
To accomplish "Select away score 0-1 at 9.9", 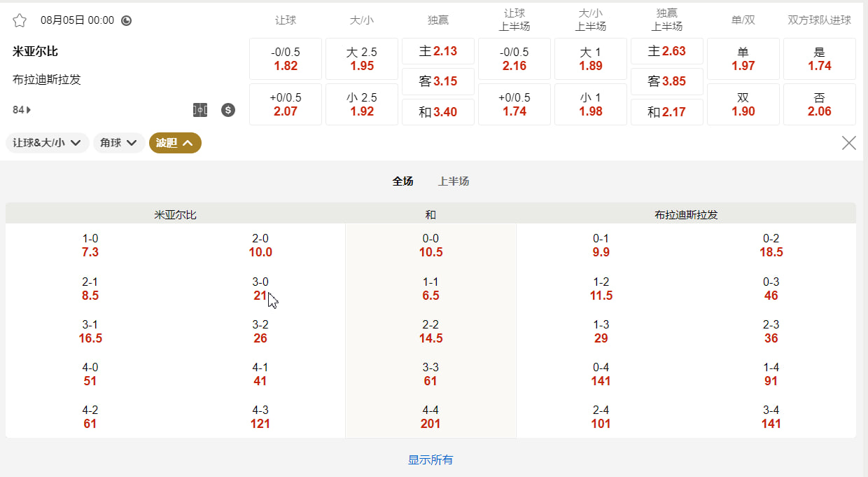I will (x=601, y=246).
